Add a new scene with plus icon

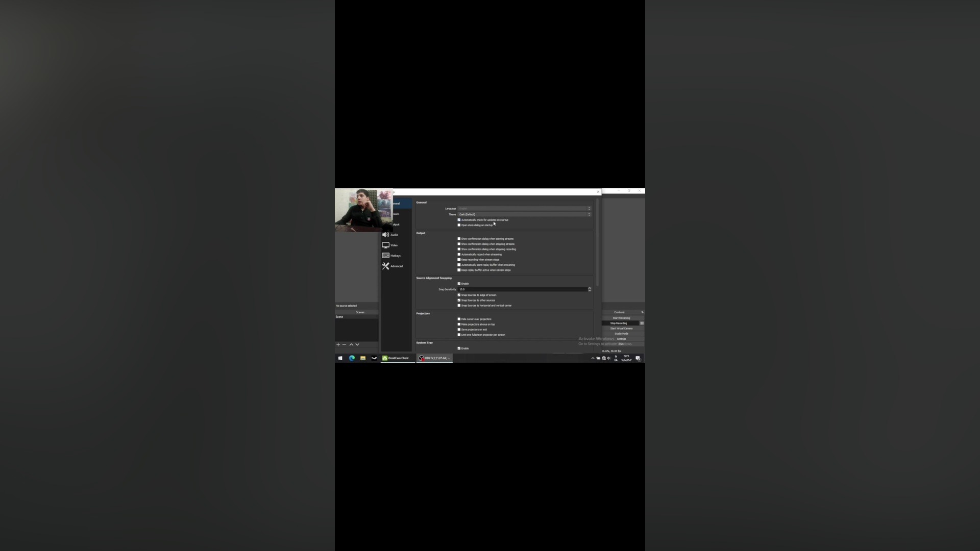(x=338, y=345)
